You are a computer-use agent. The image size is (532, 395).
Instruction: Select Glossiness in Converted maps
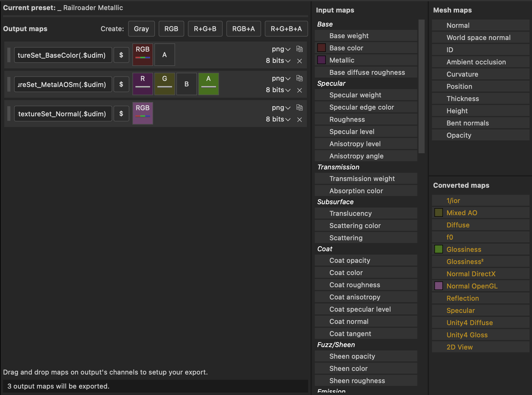pyautogui.click(x=481, y=249)
